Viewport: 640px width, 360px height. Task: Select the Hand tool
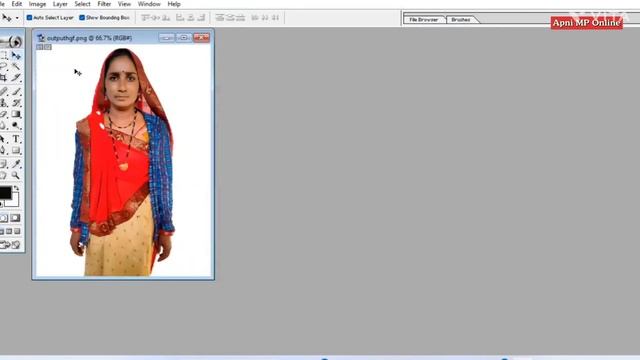pos(4,176)
